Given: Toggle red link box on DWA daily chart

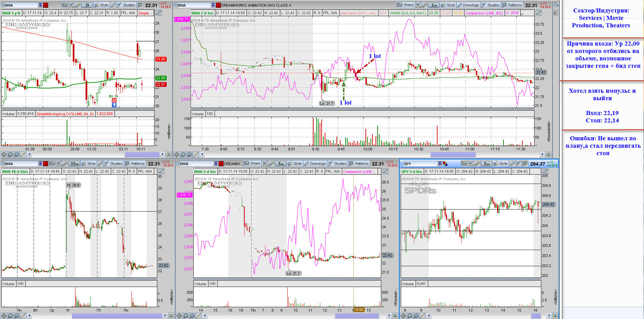Looking at the screenshot, I should pos(45,5).
